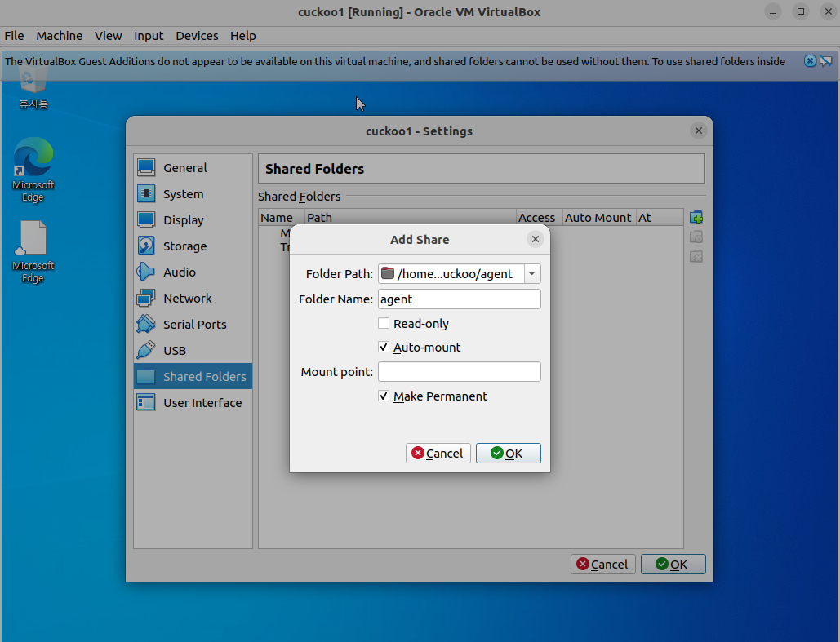Image resolution: width=840 pixels, height=642 pixels.
Task: Close the cuckoo1 Settings window
Action: (x=699, y=131)
